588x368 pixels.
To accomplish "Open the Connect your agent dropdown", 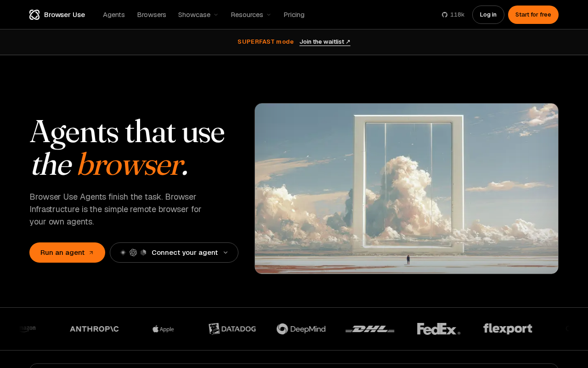I will [174, 253].
